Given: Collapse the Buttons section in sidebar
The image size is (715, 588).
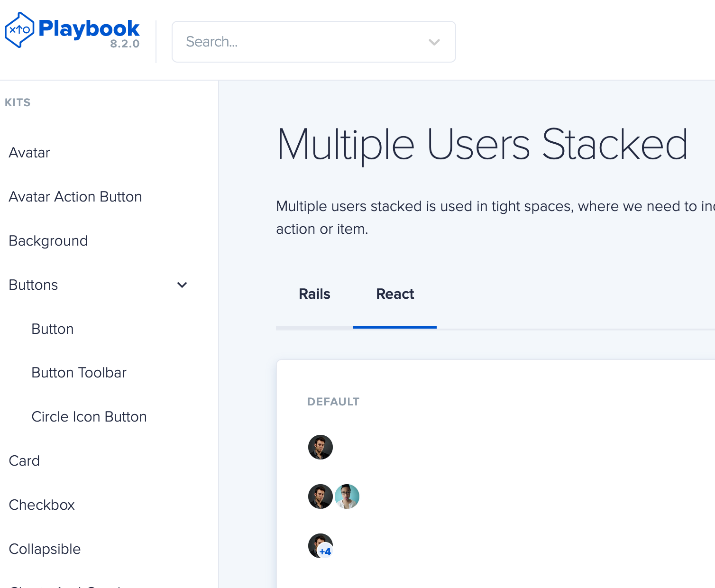Looking at the screenshot, I should 182,285.
